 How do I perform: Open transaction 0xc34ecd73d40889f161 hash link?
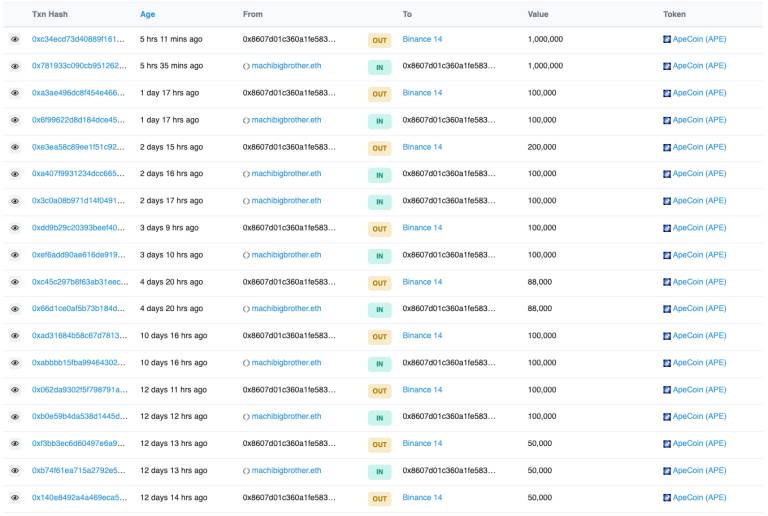[x=78, y=39]
